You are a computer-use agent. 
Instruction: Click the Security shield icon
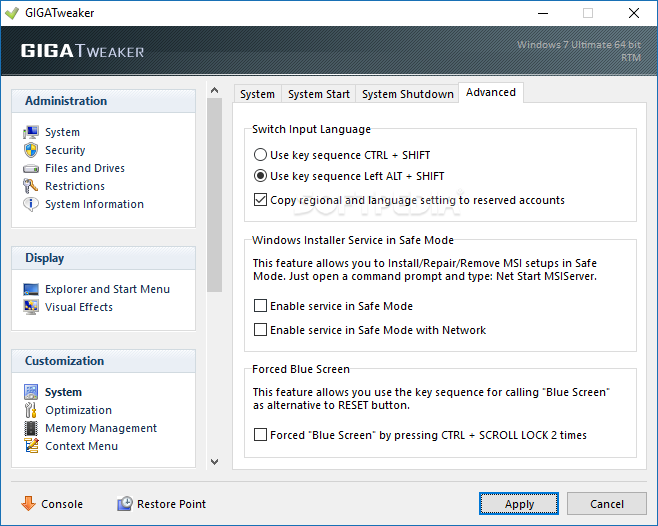31,150
